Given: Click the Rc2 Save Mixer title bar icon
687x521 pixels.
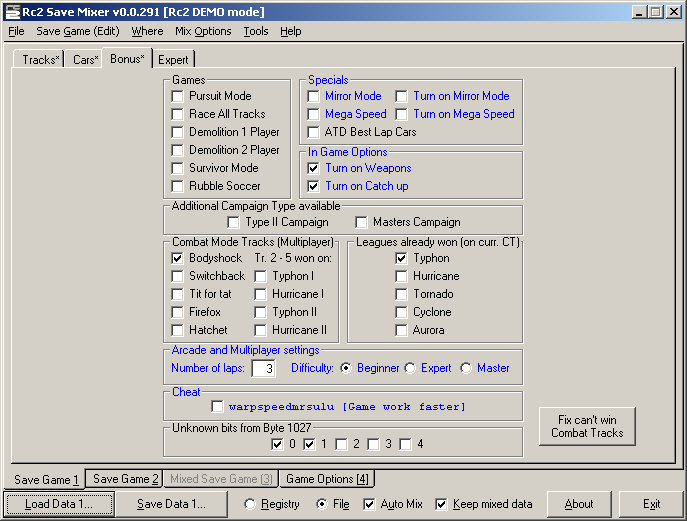Looking at the screenshot, I should 13,12.
